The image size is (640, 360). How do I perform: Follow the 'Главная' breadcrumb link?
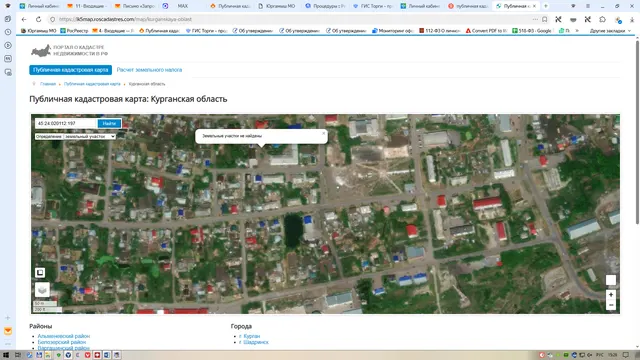point(48,84)
